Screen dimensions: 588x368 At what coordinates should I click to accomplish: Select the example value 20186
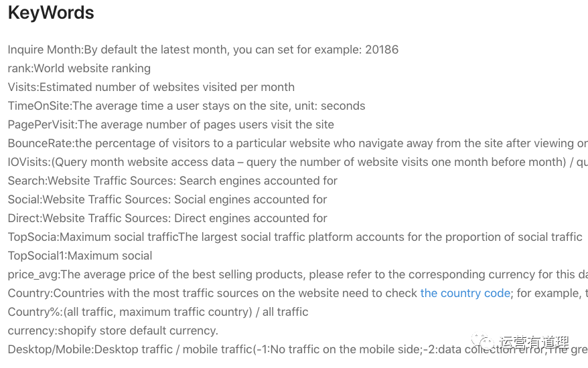[382, 50]
